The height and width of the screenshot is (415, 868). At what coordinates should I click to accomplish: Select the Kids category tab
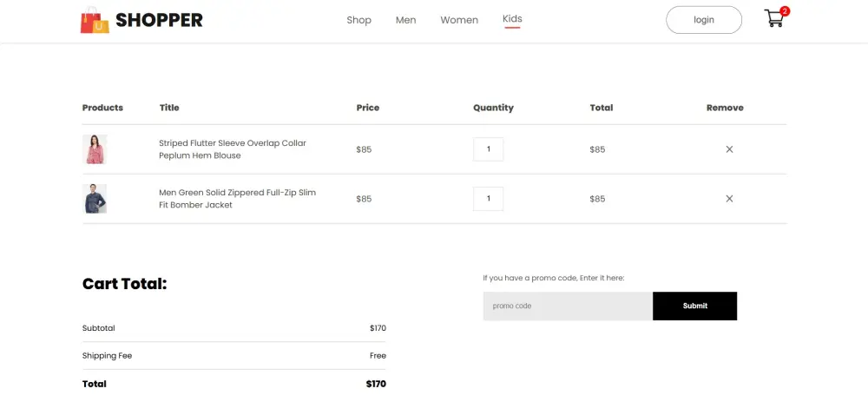[x=512, y=19]
